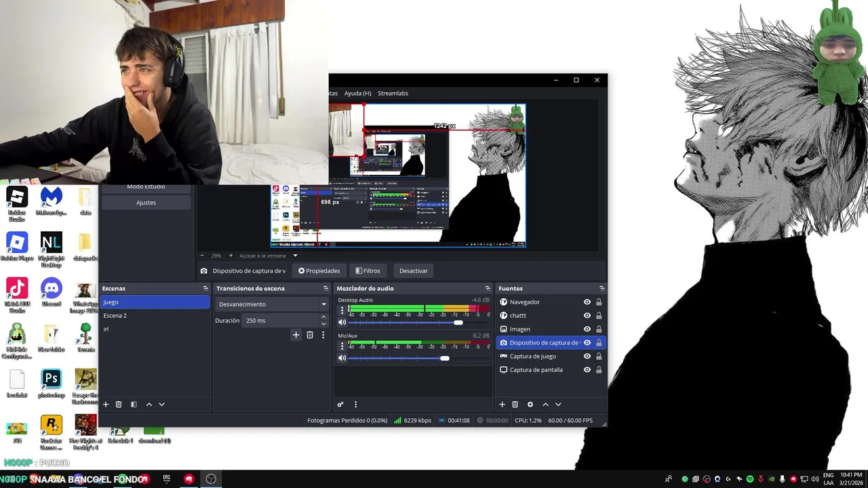
Task: Click Spotify icon in system tray
Action: [749, 479]
